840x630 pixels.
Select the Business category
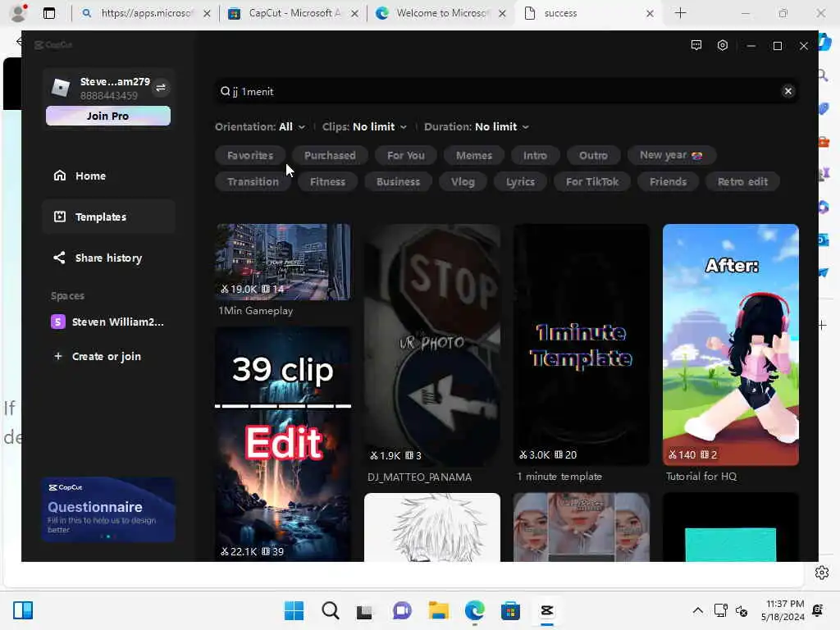[x=398, y=181]
